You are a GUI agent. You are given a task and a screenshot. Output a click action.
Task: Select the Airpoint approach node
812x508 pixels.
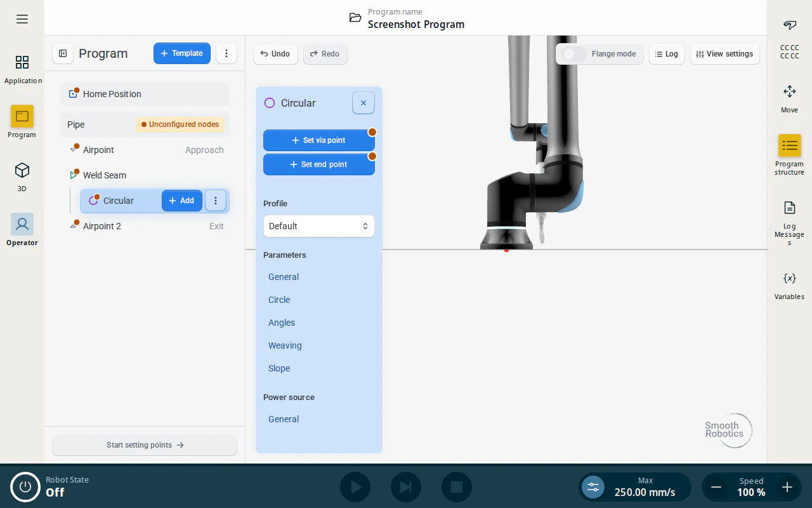(x=145, y=150)
